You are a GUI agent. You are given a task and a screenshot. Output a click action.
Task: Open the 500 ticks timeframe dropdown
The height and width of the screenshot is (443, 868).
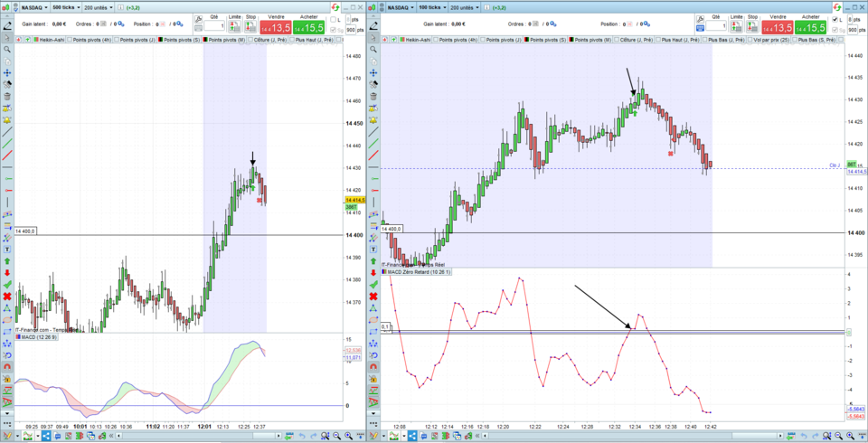[x=66, y=7]
